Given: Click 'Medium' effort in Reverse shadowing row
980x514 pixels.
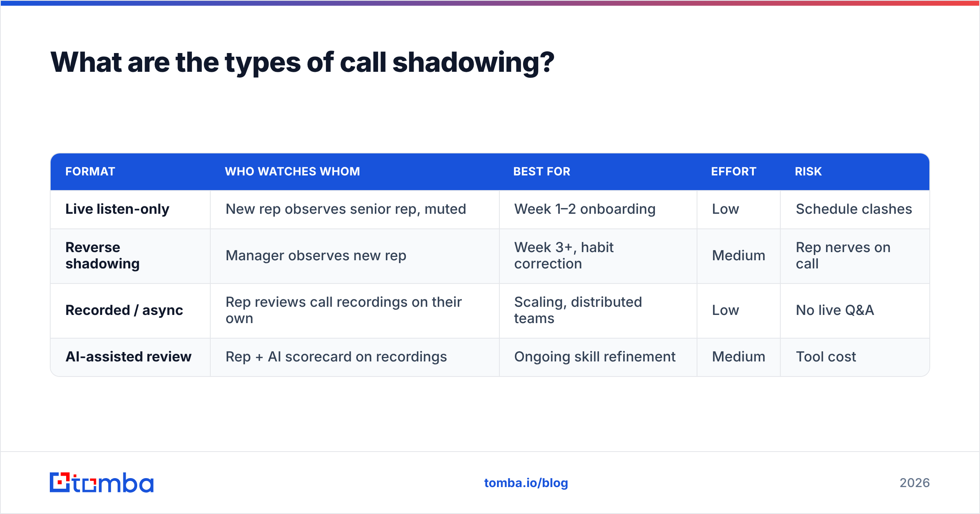Looking at the screenshot, I should [x=738, y=255].
